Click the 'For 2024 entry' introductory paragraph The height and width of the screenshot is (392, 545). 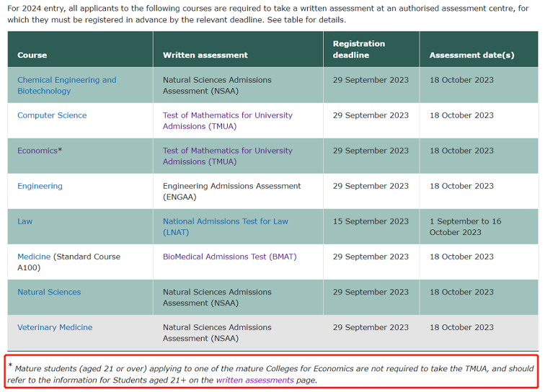[268, 14]
